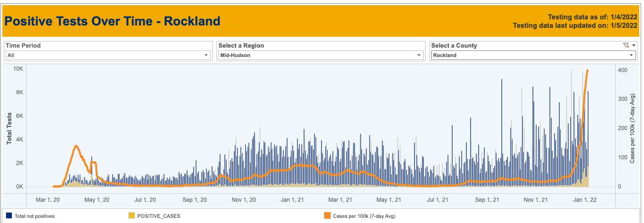Click the orange line's endpoint at January 2022

pyautogui.click(x=587, y=71)
